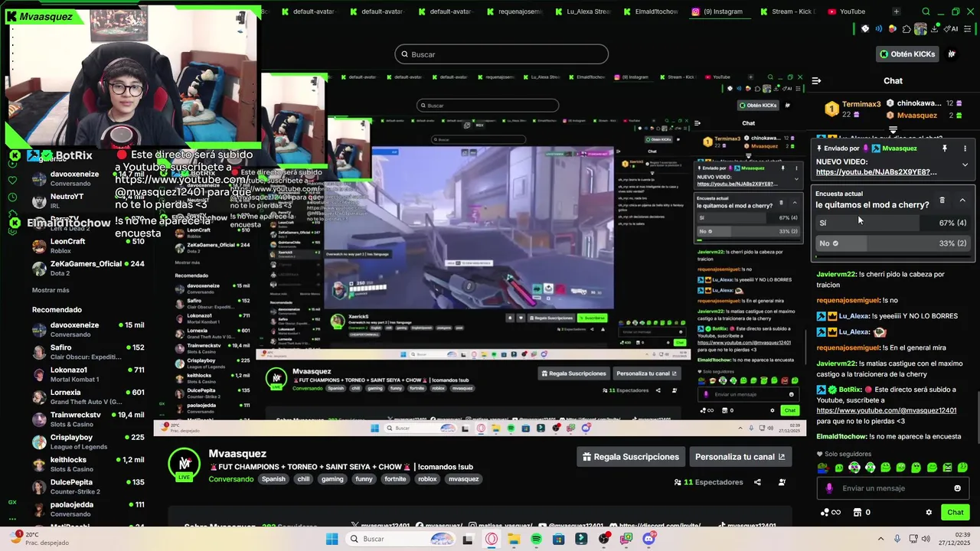
Task: Click the roblox tag
Action: pyautogui.click(x=427, y=479)
